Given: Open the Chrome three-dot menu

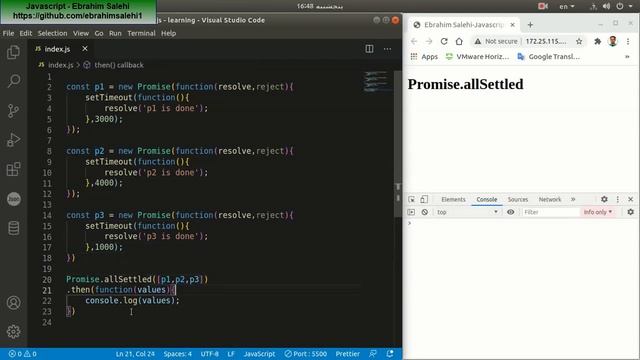Looking at the screenshot, I should 628,41.
